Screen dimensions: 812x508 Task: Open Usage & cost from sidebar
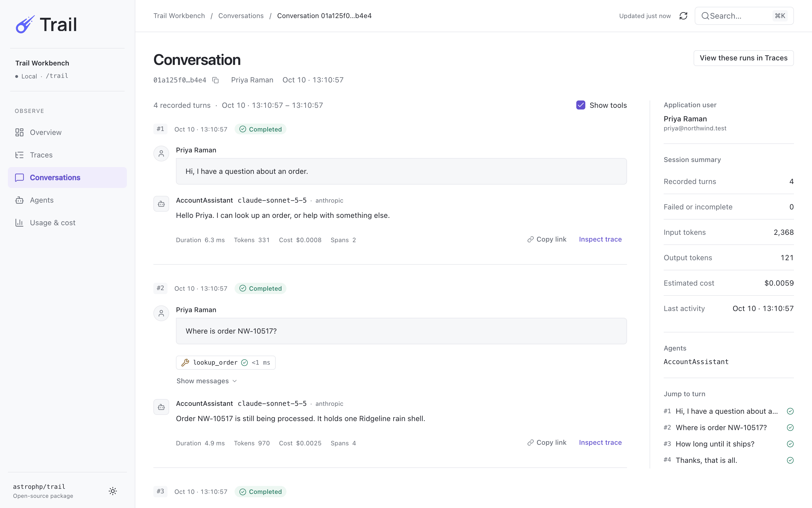click(x=67, y=222)
